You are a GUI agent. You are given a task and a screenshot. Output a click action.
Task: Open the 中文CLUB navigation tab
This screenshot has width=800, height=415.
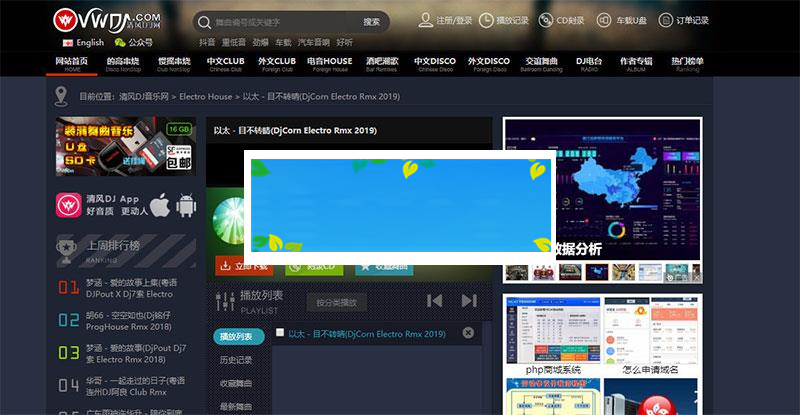coord(225,64)
